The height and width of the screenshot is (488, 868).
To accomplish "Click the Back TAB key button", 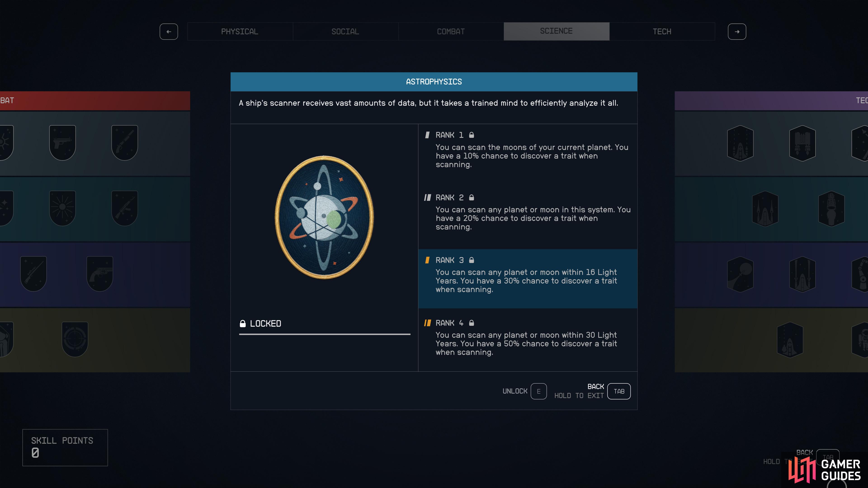I will [x=619, y=391].
